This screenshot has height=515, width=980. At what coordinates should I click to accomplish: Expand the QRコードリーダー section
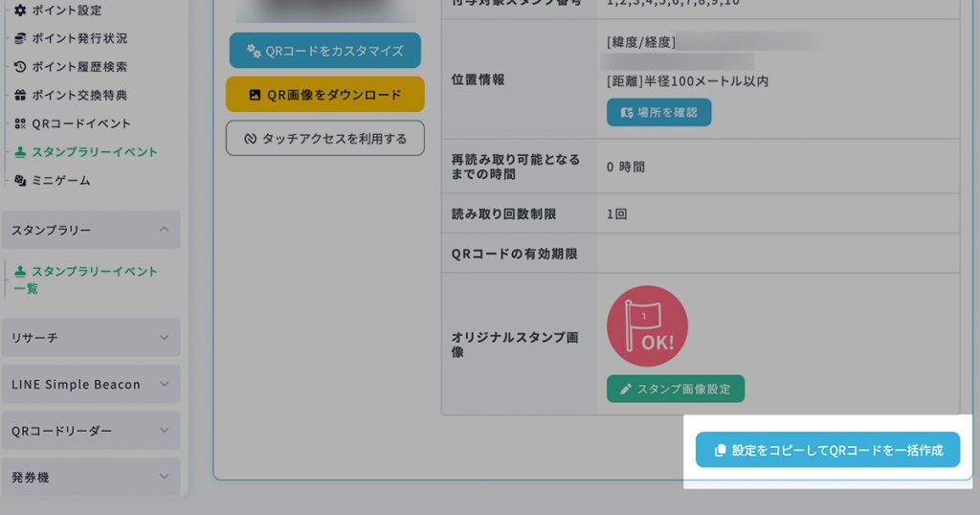164,431
